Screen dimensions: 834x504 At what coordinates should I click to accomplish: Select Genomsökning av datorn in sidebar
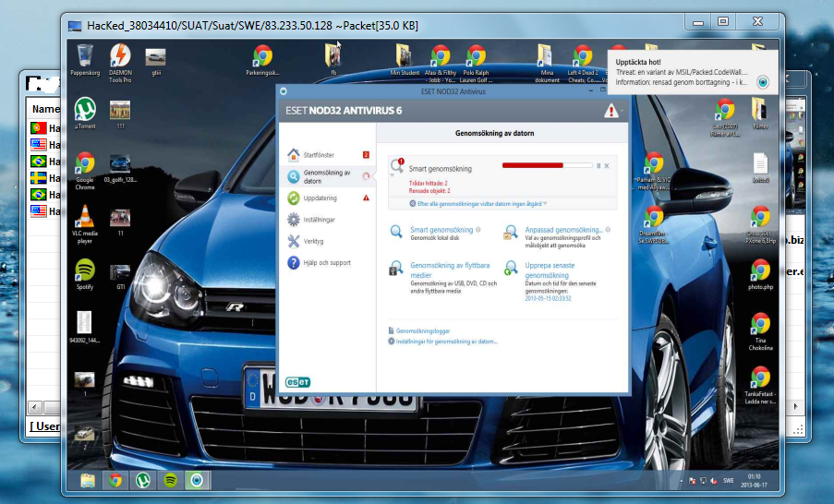(x=328, y=176)
